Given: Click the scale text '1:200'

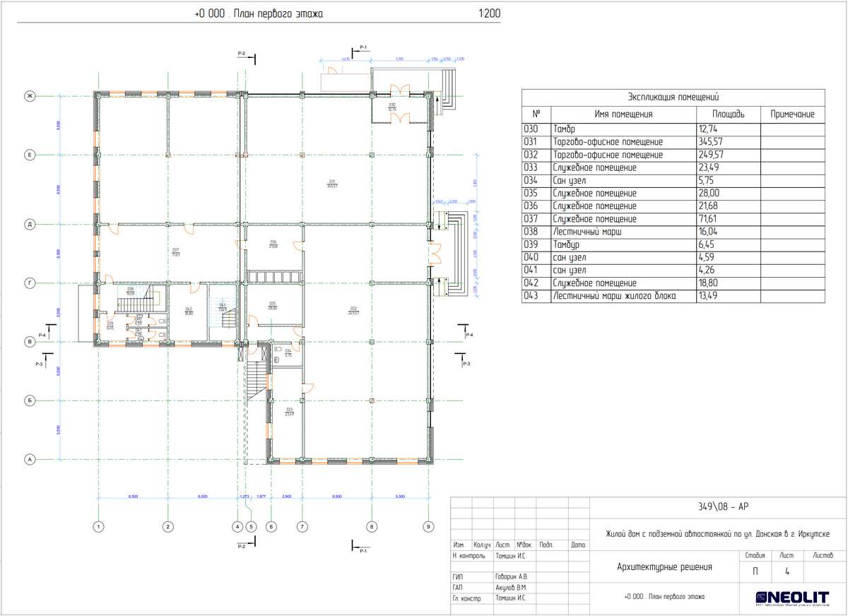Looking at the screenshot, I should [489, 13].
